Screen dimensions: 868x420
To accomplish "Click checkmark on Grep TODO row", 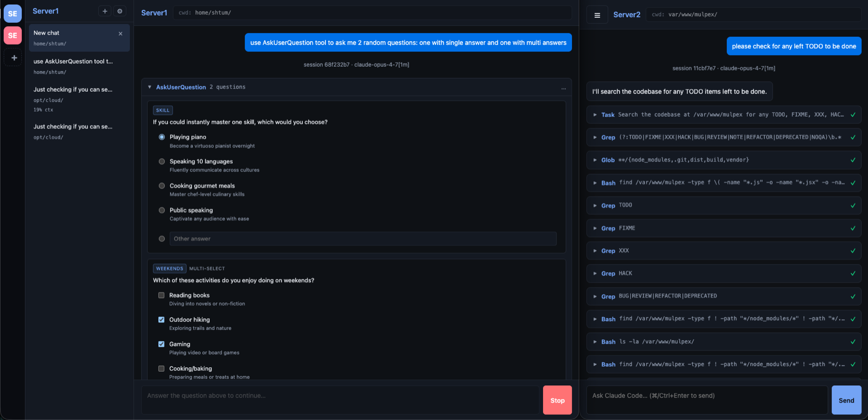I will [x=853, y=206].
